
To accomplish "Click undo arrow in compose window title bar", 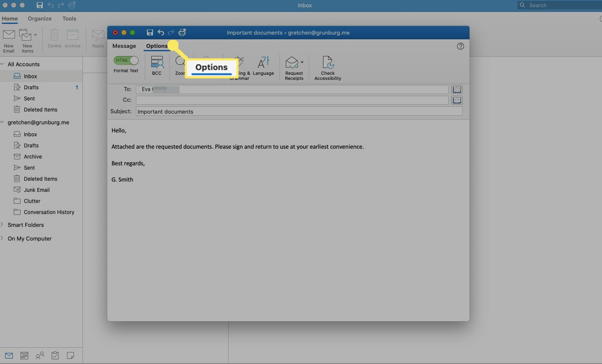I will 161,32.
